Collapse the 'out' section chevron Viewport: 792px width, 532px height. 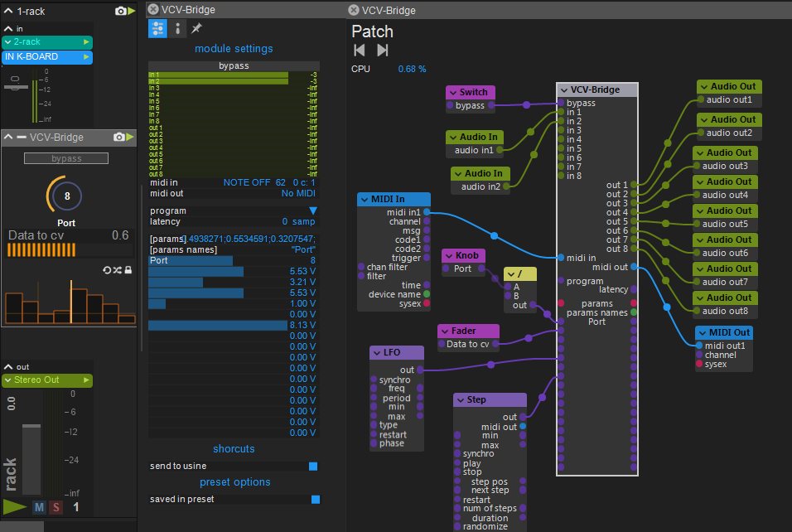click(8, 367)
